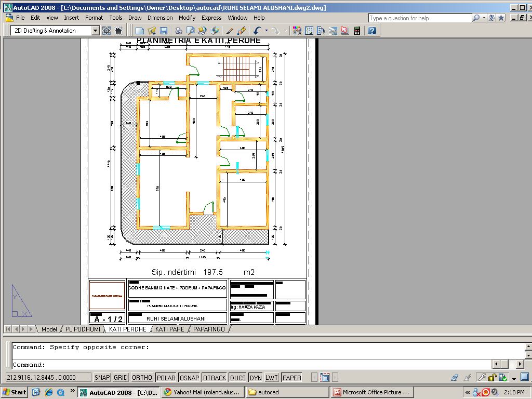Click the New drawing icon
Viewport: 532px width, 399px height.
point(139,31)
